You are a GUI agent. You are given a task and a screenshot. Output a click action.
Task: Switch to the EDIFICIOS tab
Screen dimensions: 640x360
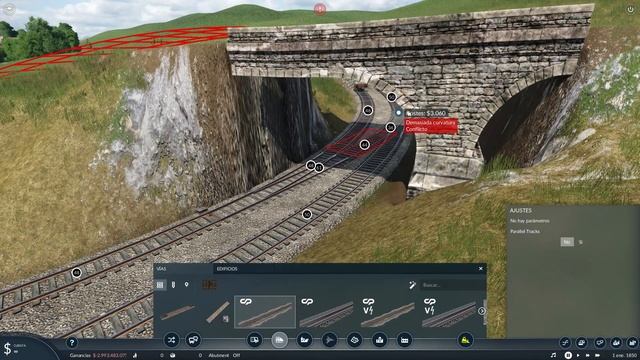coord(227,269)
